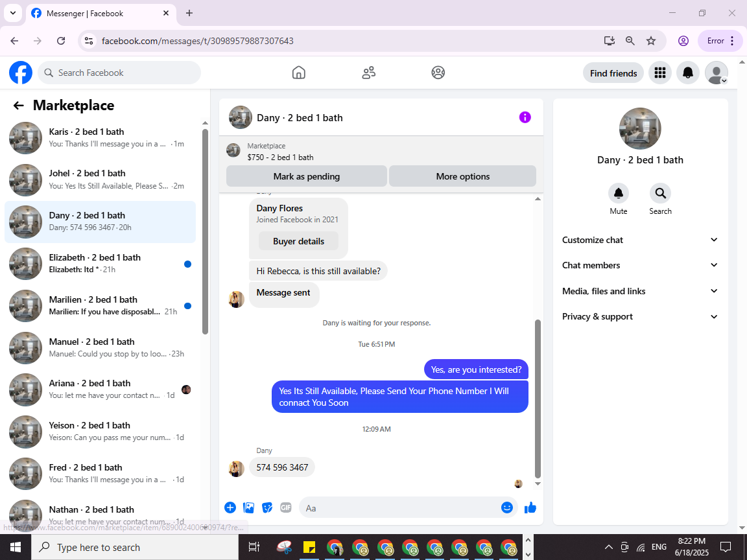Open the $750 - 2 bed 1 bath listing
747x560 pixels.
(x=280, y=157)
